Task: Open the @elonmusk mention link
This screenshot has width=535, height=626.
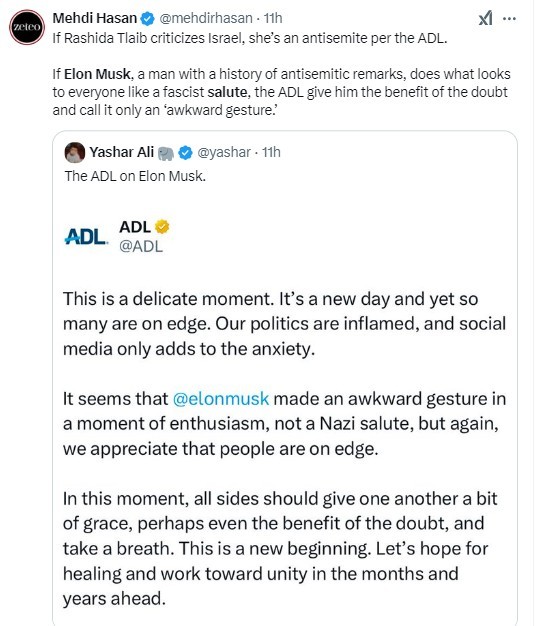Action: tap(221, 399)
